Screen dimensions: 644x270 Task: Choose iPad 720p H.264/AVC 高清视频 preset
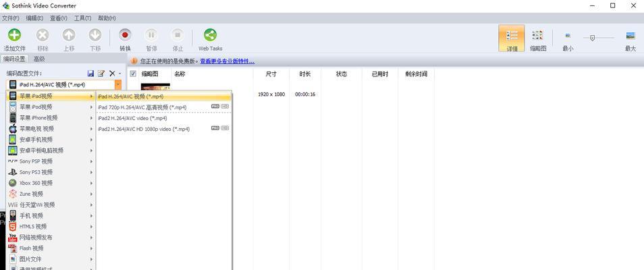(163, 107)
